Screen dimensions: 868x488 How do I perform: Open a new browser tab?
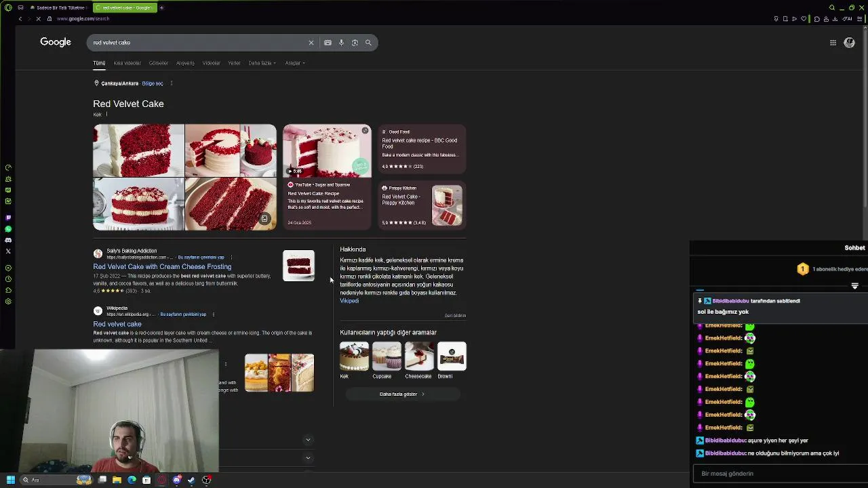click(161, 7)
